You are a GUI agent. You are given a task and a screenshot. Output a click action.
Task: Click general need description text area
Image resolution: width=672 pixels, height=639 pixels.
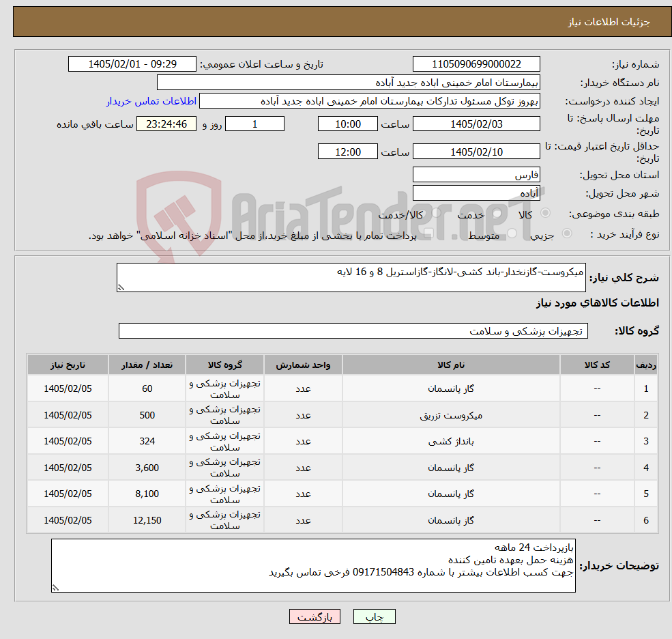(x=351, y=277)
